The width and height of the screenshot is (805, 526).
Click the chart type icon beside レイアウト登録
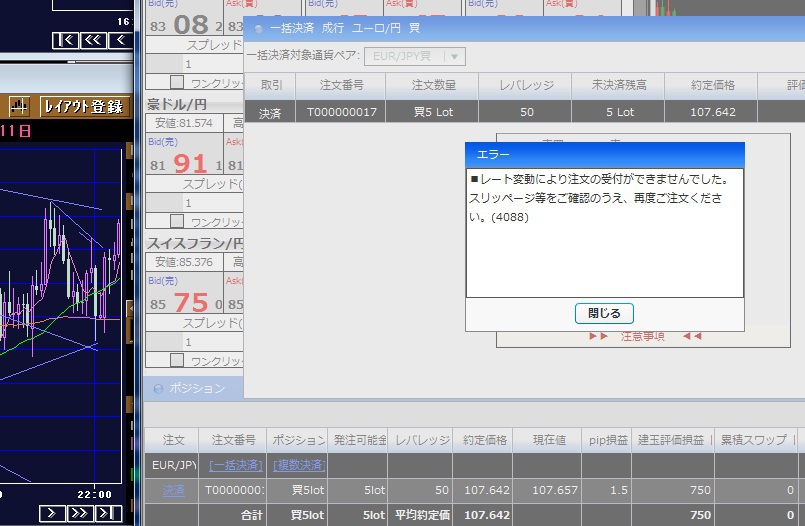(x=20, y=106)
